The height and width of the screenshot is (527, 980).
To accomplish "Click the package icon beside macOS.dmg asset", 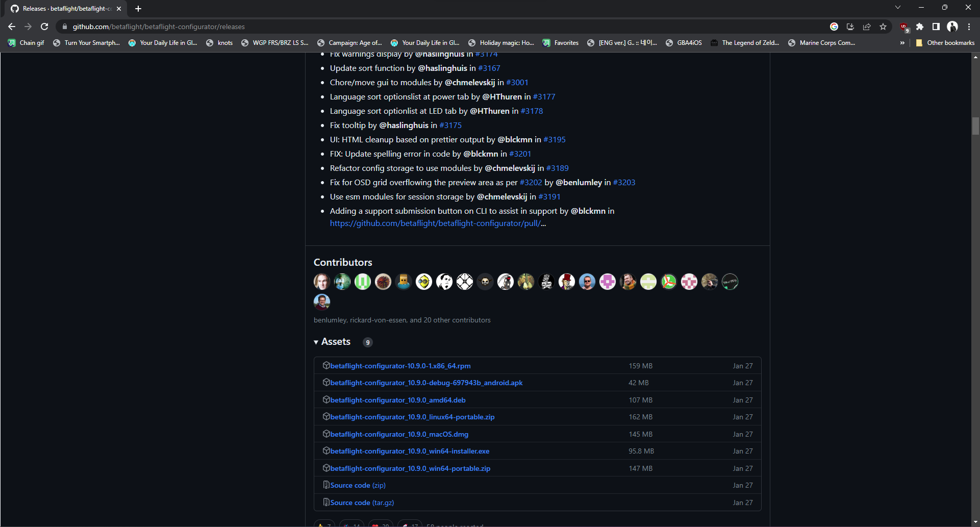I will 326,434.
